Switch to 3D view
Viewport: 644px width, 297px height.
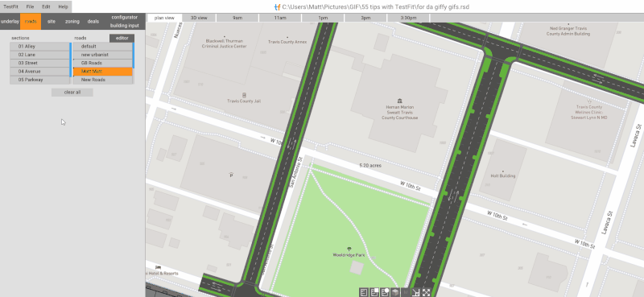(x=199, y=18)
